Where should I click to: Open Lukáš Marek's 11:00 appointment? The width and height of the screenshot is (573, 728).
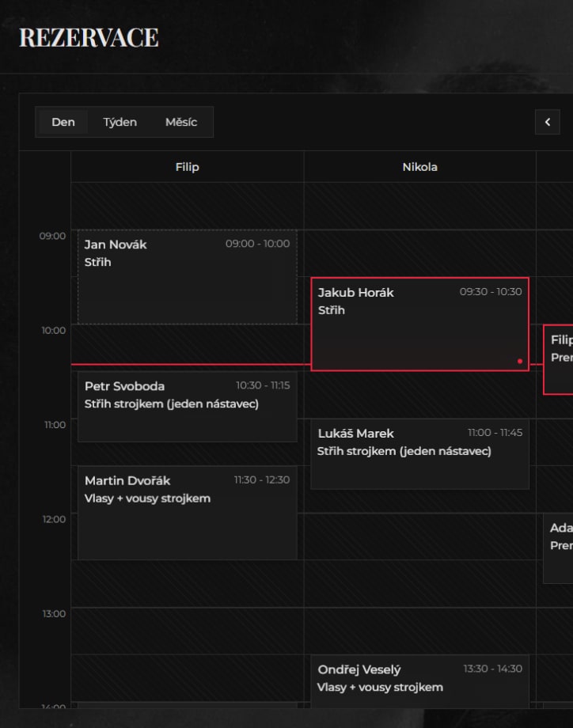click(419, 453)
